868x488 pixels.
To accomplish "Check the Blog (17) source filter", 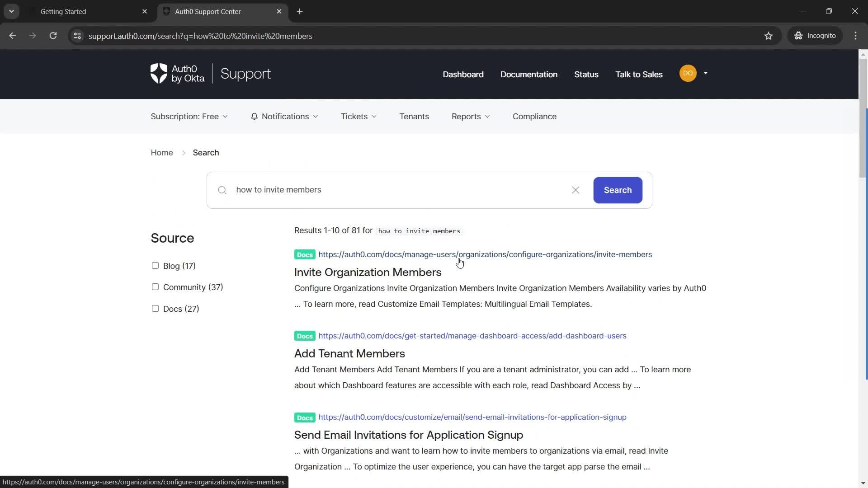I will (155, 266).
